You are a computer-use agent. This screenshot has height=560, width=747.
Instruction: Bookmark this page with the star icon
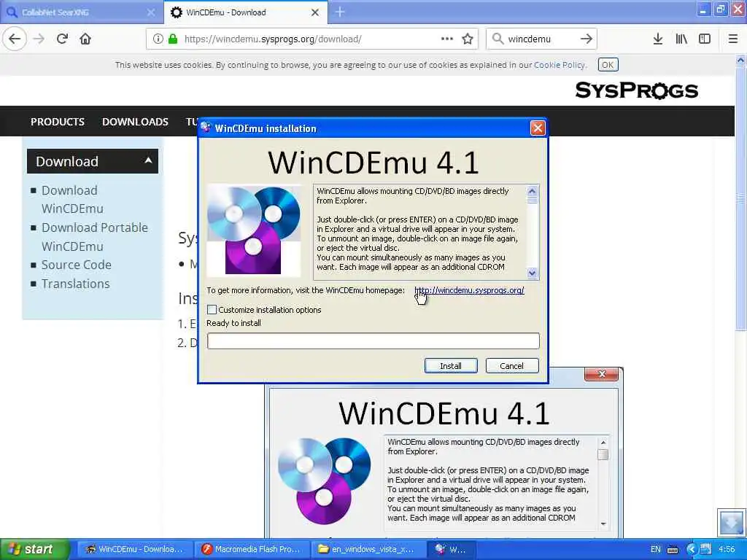pos(468,39)
